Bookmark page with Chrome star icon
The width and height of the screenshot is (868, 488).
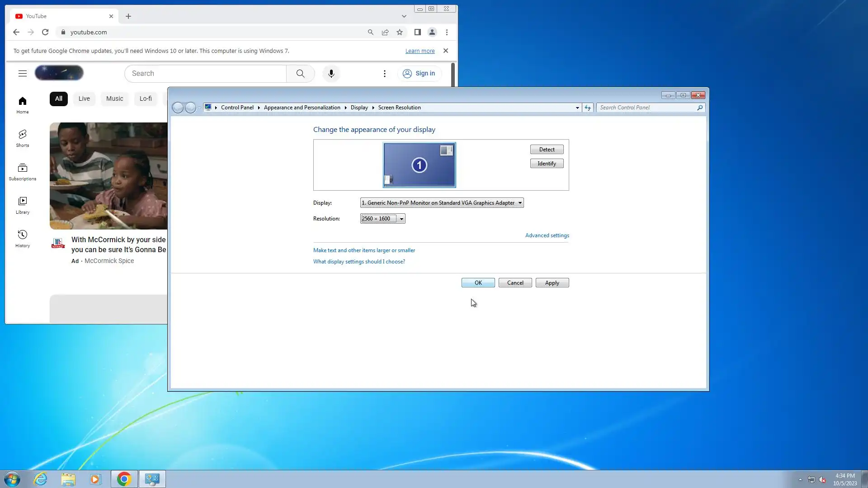[400, 32]
